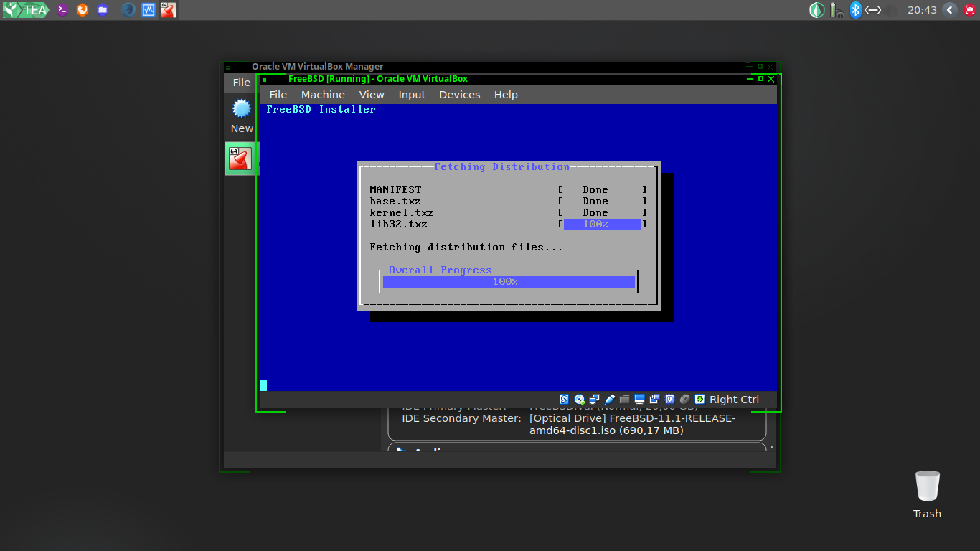Click the CPU virtualization indicator

(x=669, y=400)
